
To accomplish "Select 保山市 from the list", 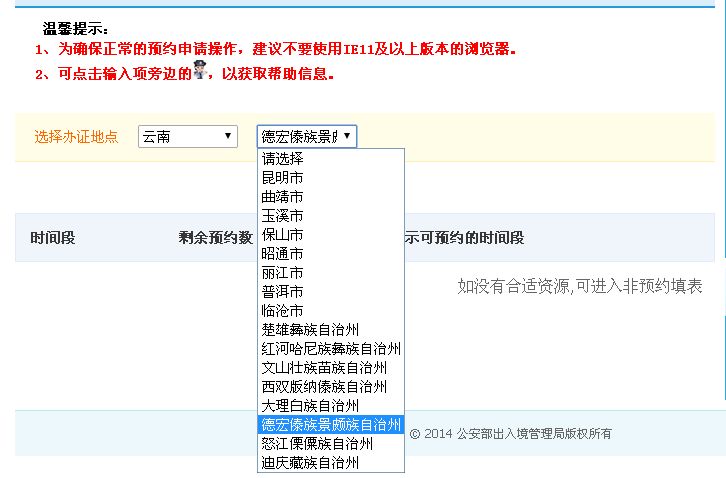I will pos(331,235).
